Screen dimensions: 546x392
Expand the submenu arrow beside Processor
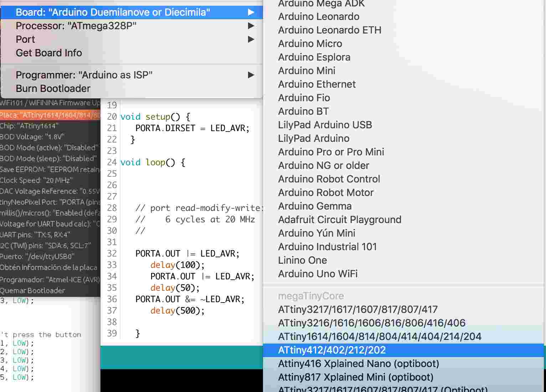251,26
